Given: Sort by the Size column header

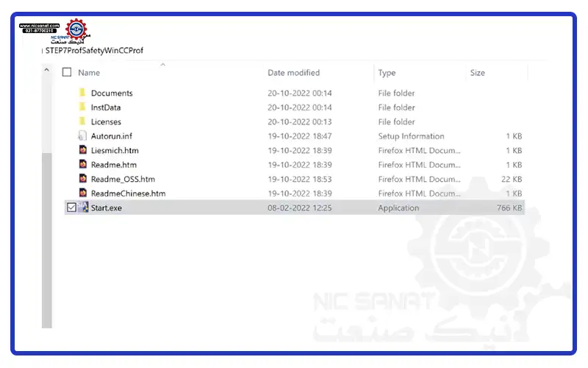Looking at the screenshot, I should 477,72.
